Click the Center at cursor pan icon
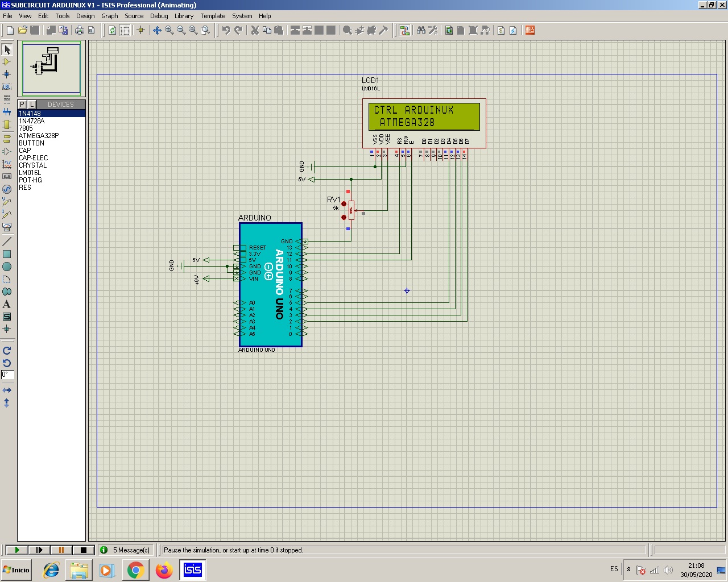 [x=157, y=30]
